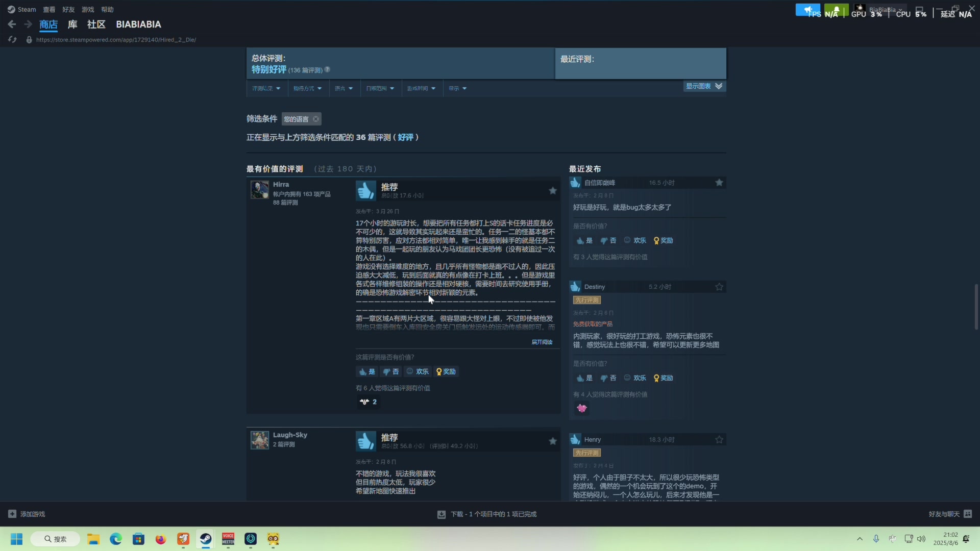980x551 pixels.
Task: Switch to the 社区 tab
Action: [x=96, y=24]
